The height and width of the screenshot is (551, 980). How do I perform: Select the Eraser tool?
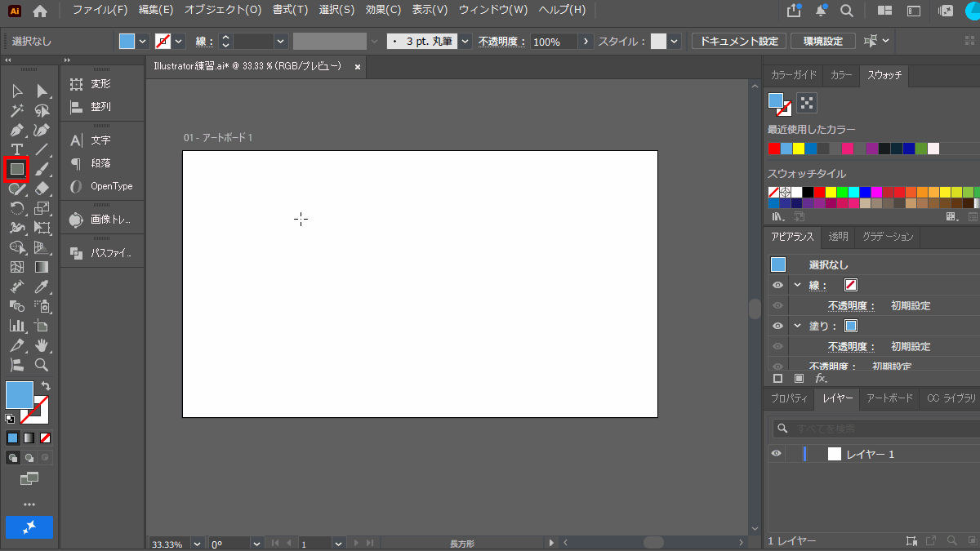42,189
